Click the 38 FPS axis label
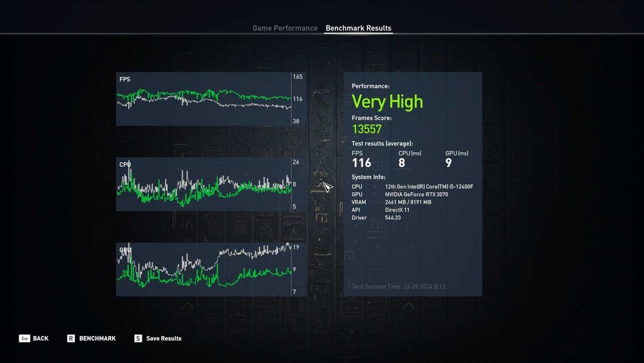Image resolution: width=644 pixels, height=363 pixels. click(296, 121)
